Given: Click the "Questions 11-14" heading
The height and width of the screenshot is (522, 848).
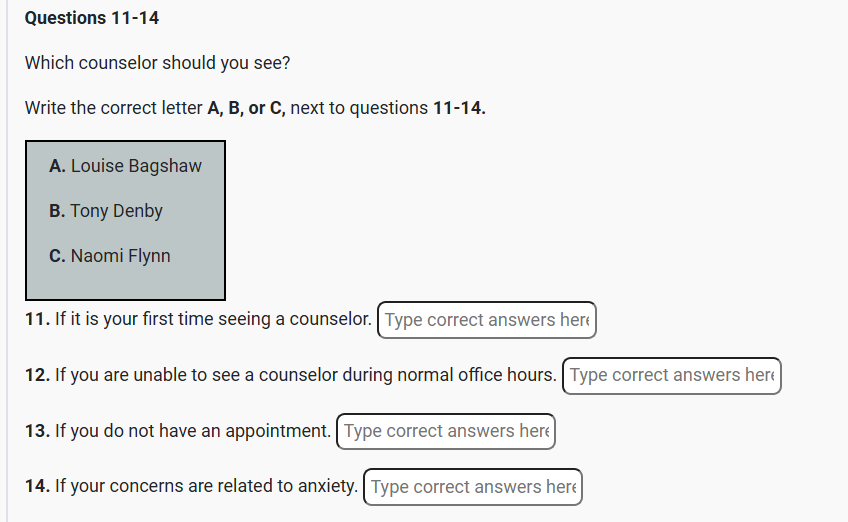Looking at the screenshot, I should pos(92,18).
